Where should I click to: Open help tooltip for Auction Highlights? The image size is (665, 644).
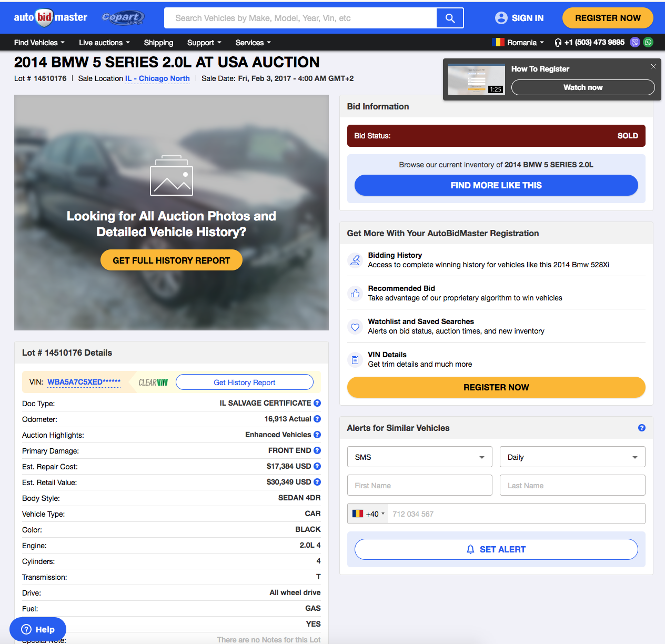317,435
